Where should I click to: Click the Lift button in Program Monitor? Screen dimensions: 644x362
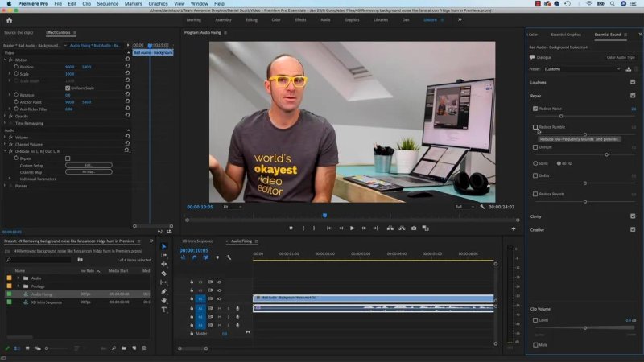pos(390,228)
